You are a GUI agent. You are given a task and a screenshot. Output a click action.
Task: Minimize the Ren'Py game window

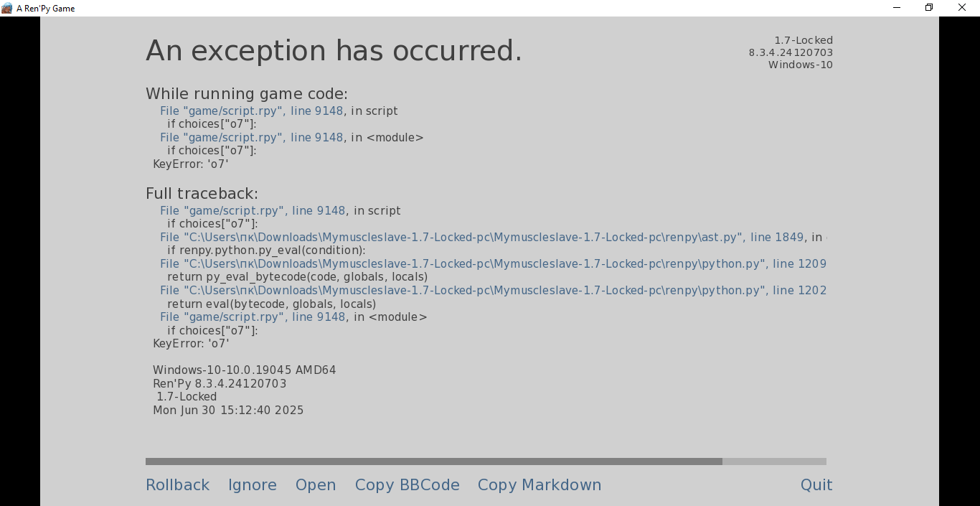coord(897,8)
